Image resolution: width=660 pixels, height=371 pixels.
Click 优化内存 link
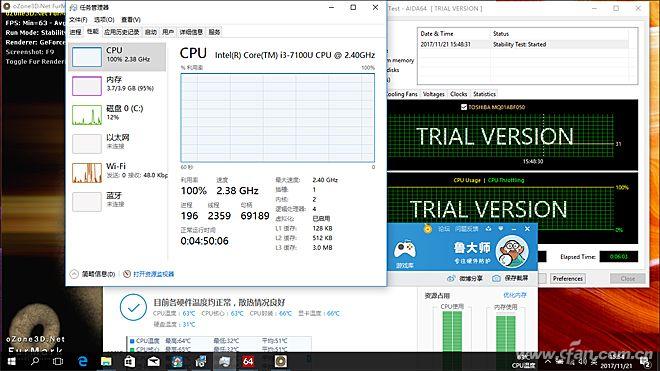pos(515,295)
